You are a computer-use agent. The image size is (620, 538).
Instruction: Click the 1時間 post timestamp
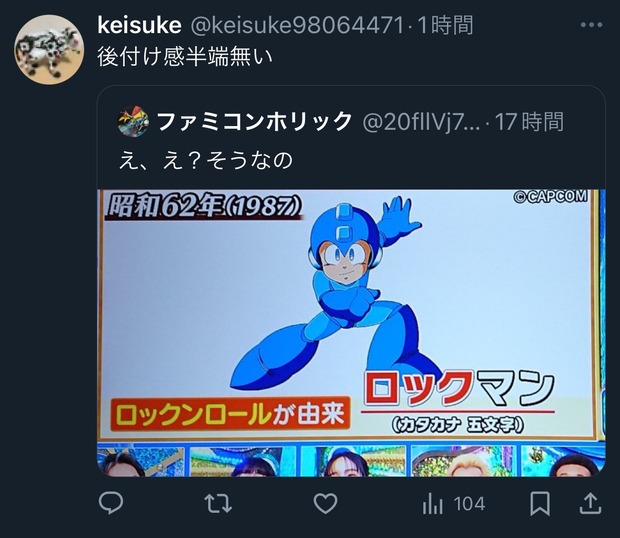coord(445,25)
